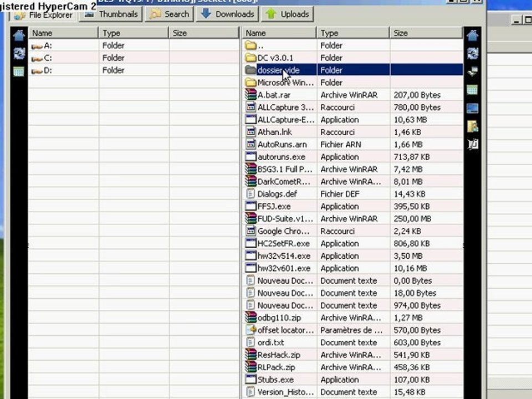Click the settings file icon of offset locator...
Image resolution: width=532 pixels, height=399 pixels.
(x=250, y=330)
